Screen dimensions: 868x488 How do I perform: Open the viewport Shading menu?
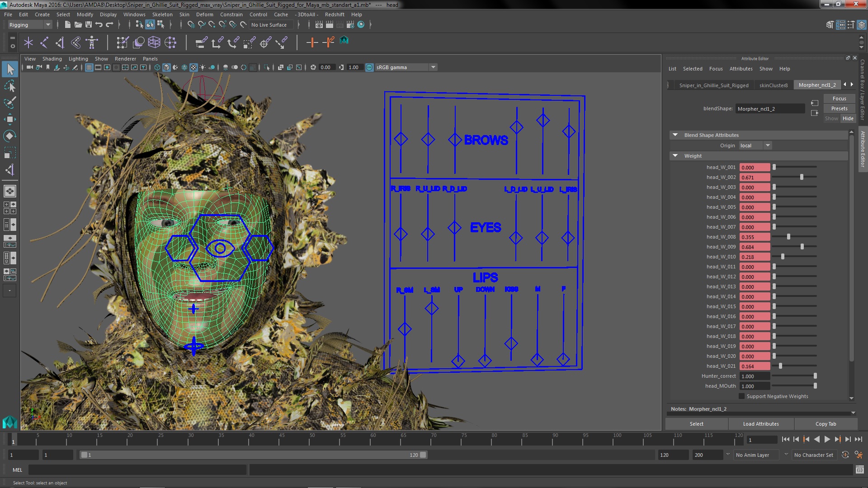pyautogui.click(x=52, y=59)
